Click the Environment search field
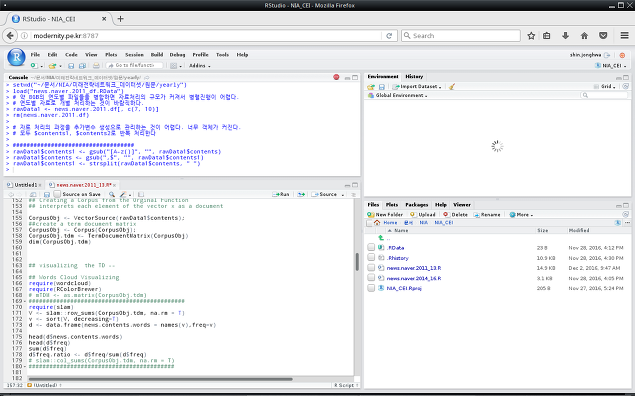 pos(603,96)
